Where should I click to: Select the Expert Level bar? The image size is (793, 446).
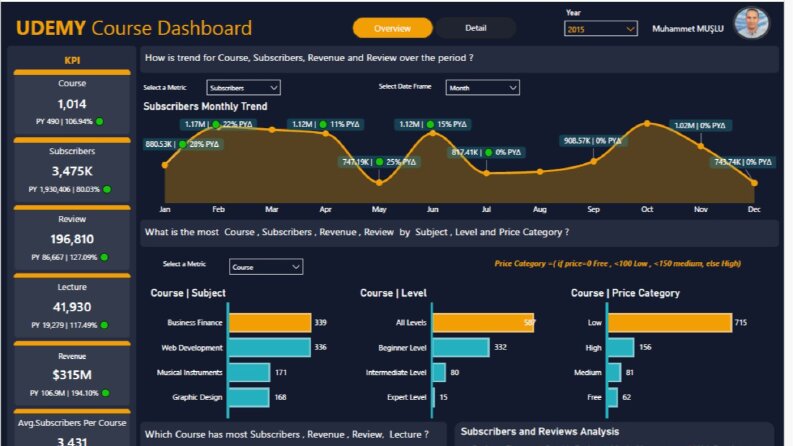(x=434, y=397)
